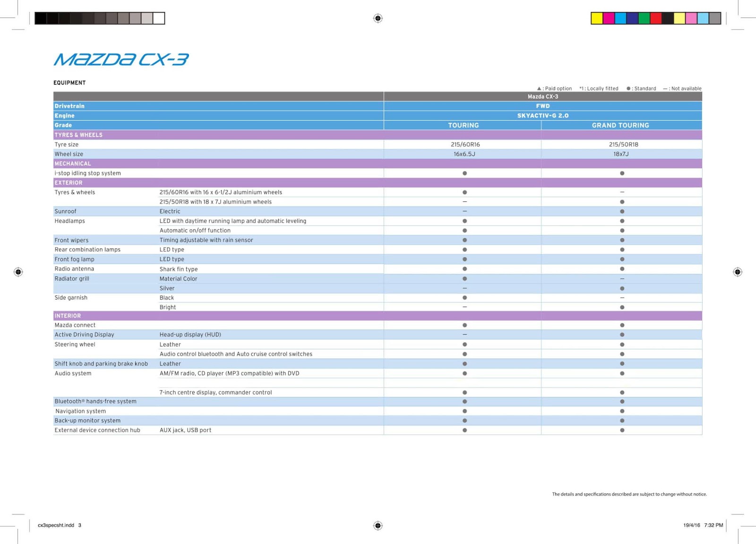The image size is (756, 544).
Task: Click the EQUIPMENT heading
Action: pos(69,83)
